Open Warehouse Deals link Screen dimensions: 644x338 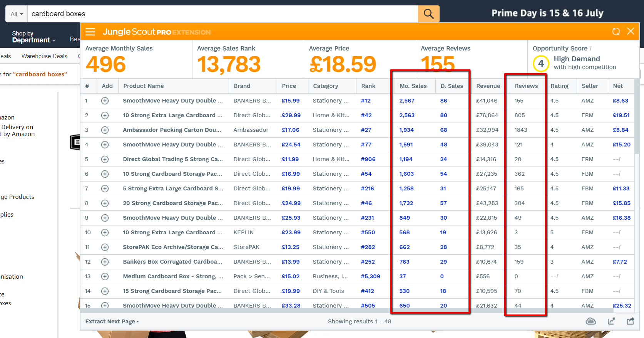(44, 56)
